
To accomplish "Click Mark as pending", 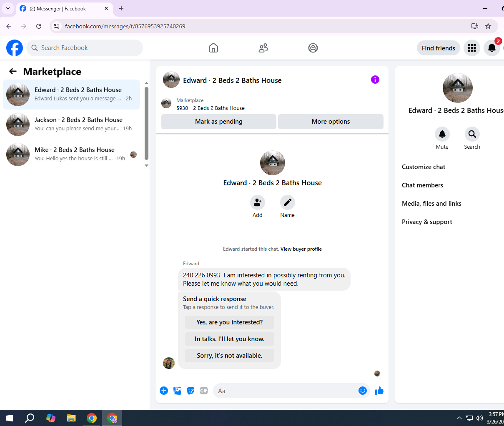I will [x=219, y=122].
